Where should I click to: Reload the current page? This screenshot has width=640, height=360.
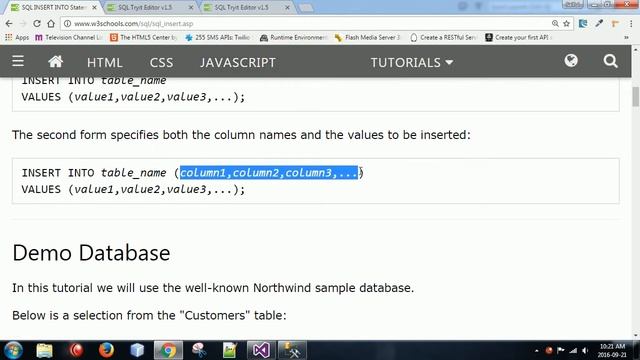37,24
